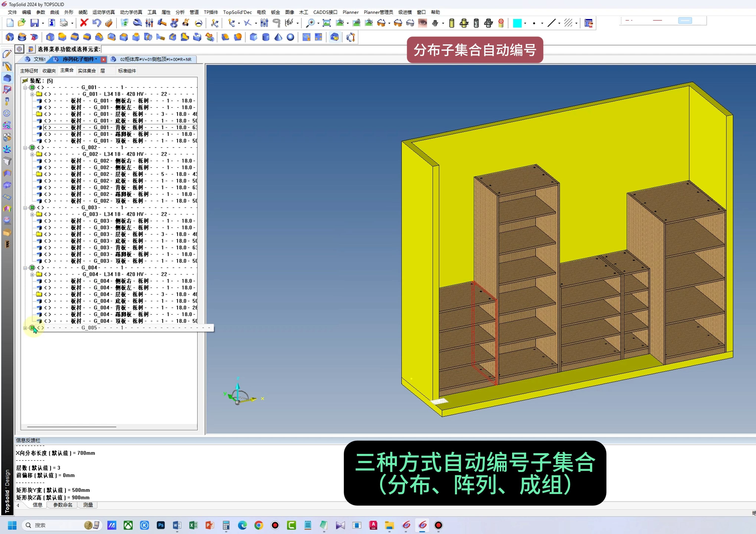Open the Save button dropdown arrow
Screen dimensions: 756x534
(43, 23)
